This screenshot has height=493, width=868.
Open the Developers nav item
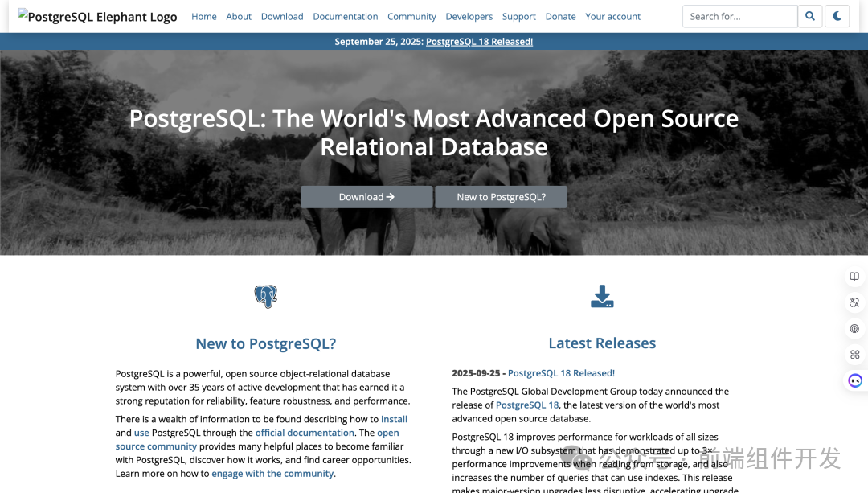coord(469,17)
